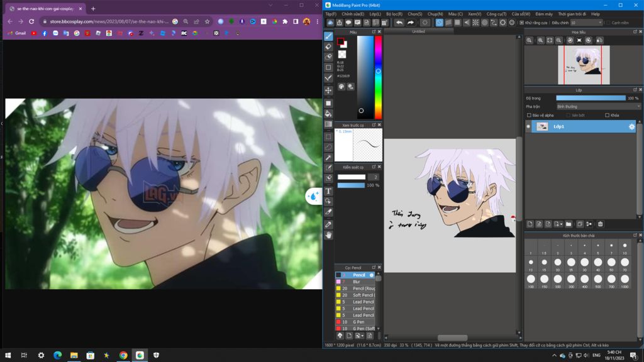
Task: Select the Bucket fill tool
Action: (x=328, y=114)
